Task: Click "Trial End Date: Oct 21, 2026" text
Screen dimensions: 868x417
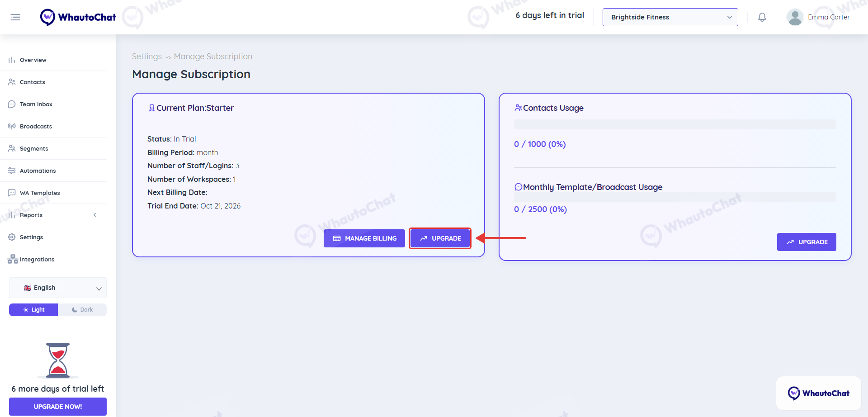Action: pyautogui.click(x=194, y=206)
